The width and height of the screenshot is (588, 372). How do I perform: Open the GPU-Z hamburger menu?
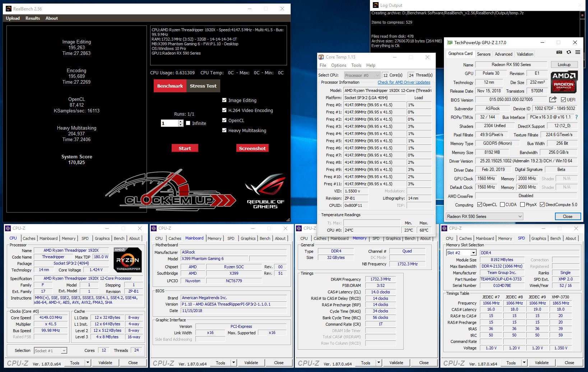coord(578,52)
